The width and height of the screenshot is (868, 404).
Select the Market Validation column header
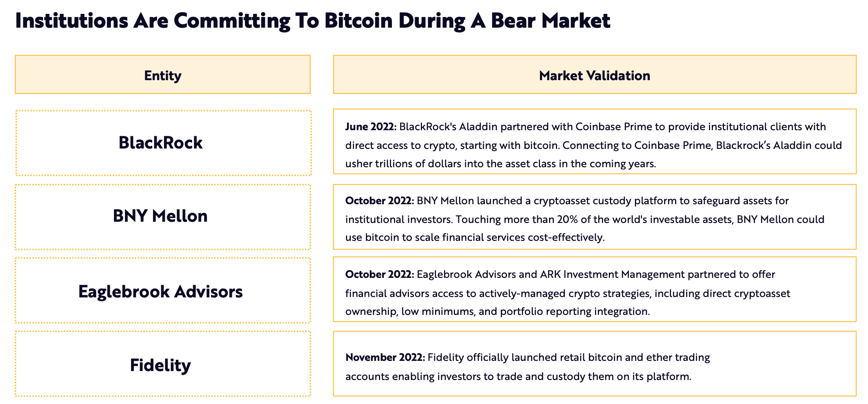pos(594,75)
